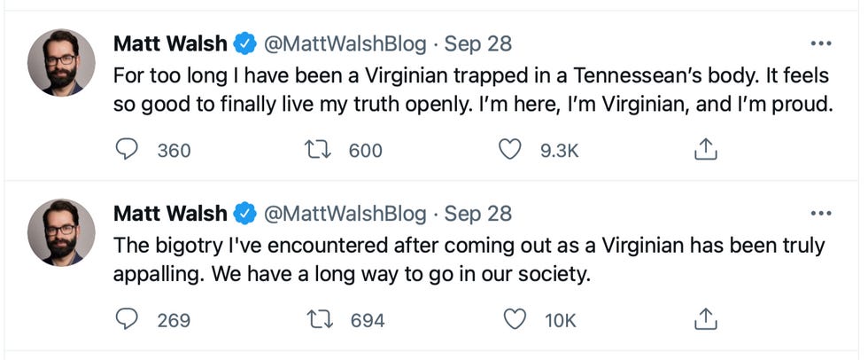Click verified badge on the first tweet
This screenshot has height=360, width=868.
tap(244, 43)
